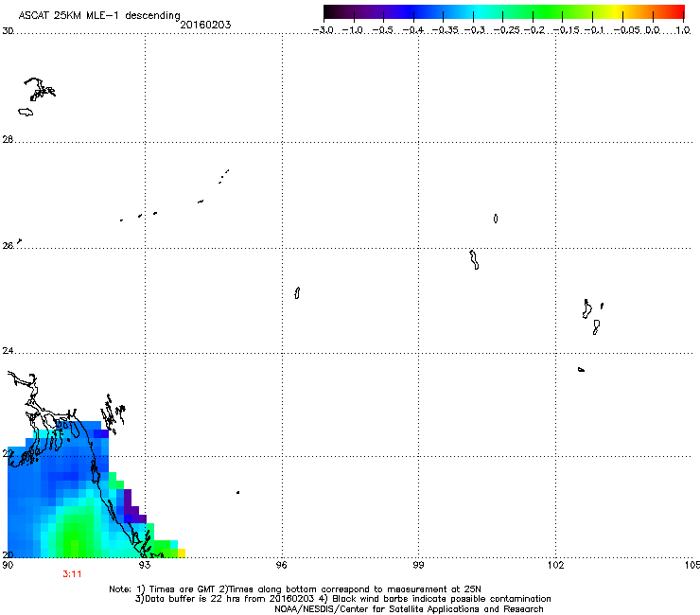Click the red swath time label 3:11
Image resolution: width=700 pixels, height=615 pixels.
tap(72, 574)
